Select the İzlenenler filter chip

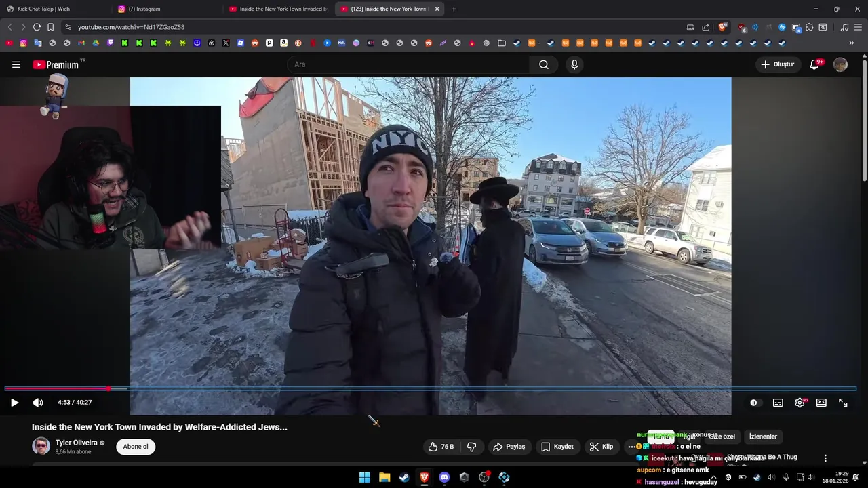coord(763,436)
